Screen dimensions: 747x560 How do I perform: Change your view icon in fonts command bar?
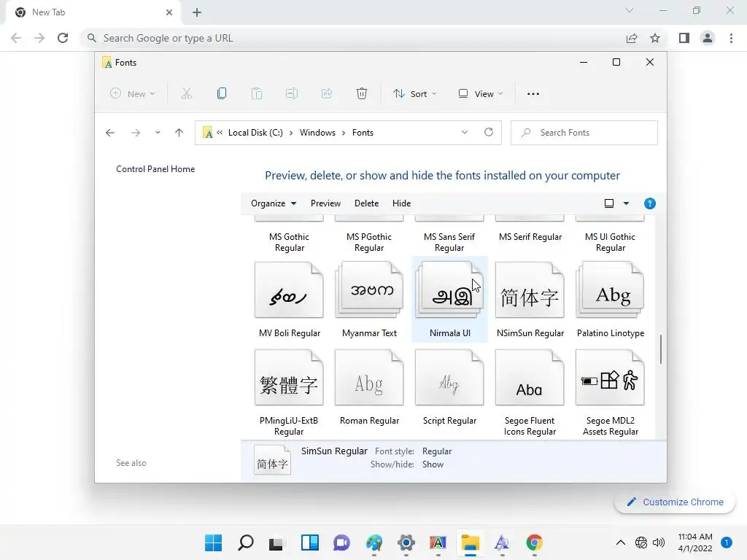[x=609, y=203]
